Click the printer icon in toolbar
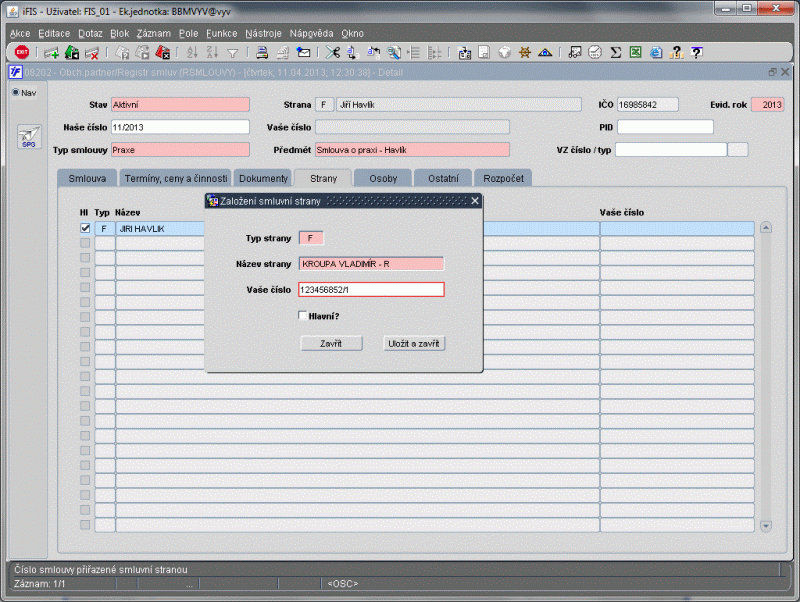 262,52
